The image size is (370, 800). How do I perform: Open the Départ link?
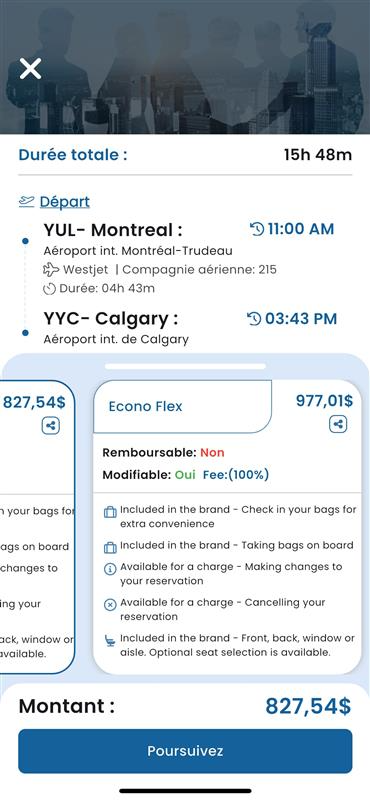[x=65, y=202]
